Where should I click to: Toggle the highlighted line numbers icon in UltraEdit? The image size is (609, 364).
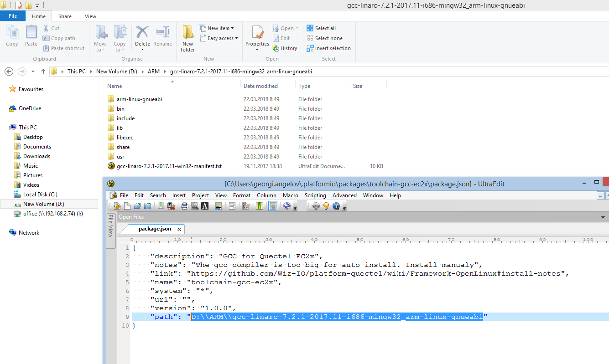point(273,206)
